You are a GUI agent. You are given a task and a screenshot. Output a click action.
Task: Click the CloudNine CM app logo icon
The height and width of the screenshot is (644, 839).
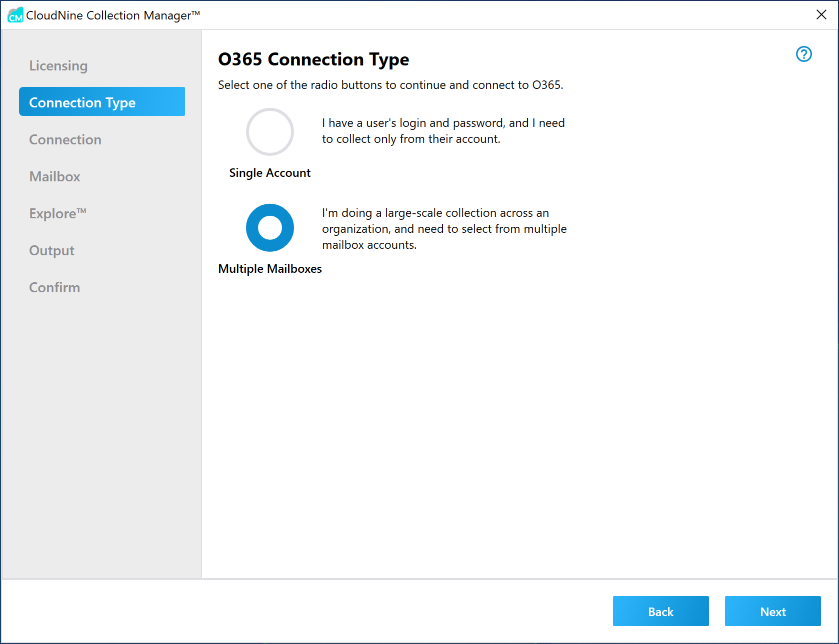15,15
